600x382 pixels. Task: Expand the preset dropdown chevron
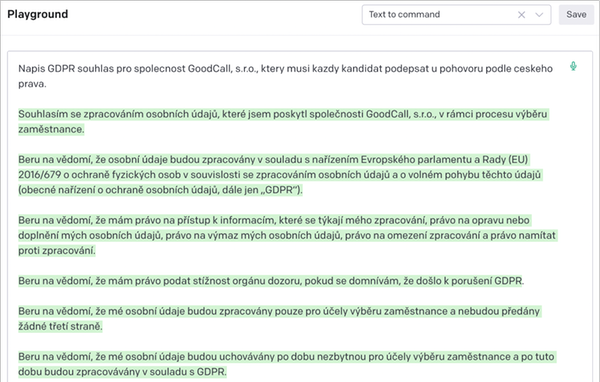[x=539, y=15]
